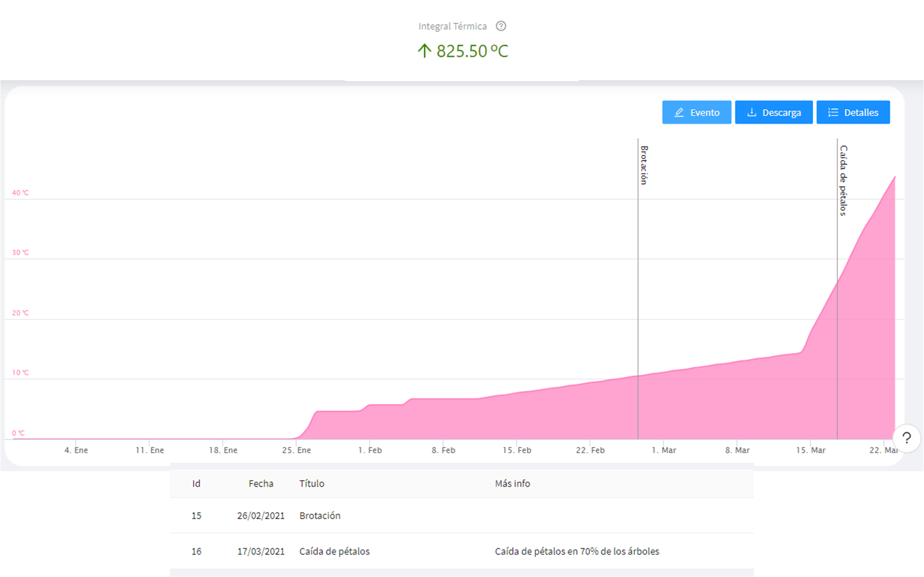Click the Fecha column header

click(261, 484)
